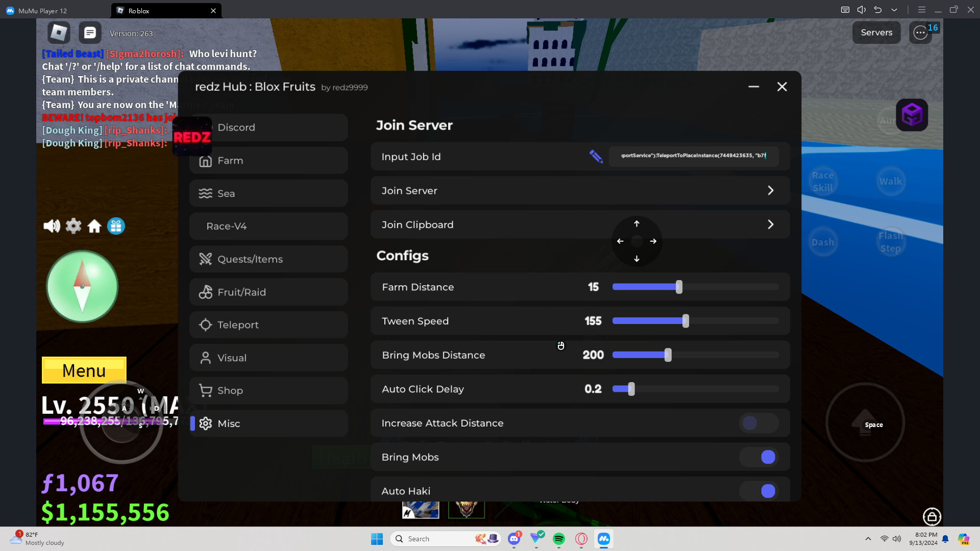Switch to the Visual tab
Screen dimensions: 980x551
(x=268, y=358)
